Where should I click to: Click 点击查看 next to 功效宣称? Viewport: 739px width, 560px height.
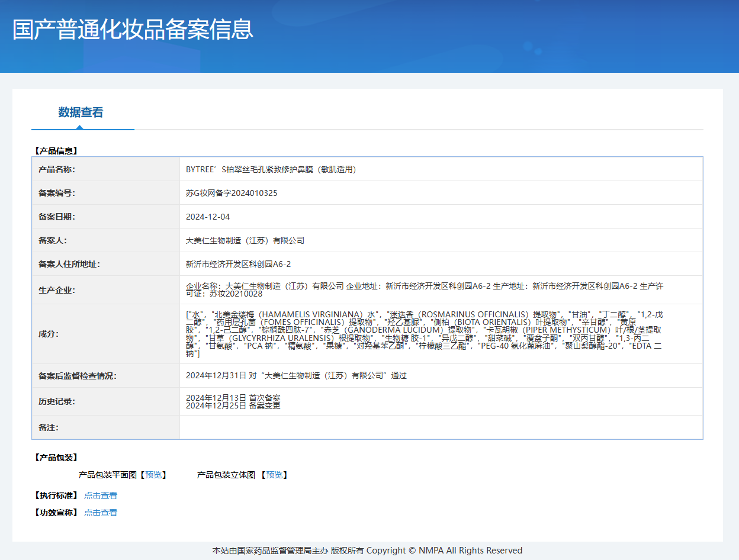[x=101, y=513]
